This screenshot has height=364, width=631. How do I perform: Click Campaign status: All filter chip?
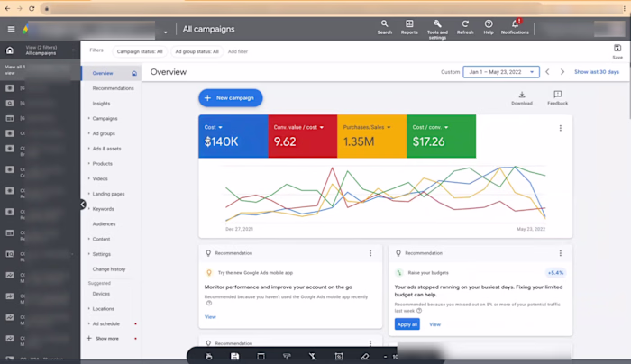[x=140, y=51]
